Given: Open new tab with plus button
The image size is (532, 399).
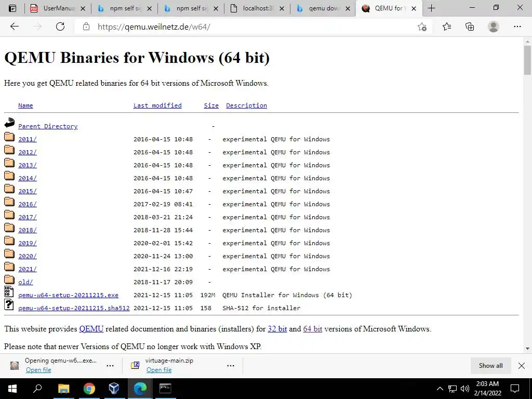Looking at the screenshot, I should [431, 8].
